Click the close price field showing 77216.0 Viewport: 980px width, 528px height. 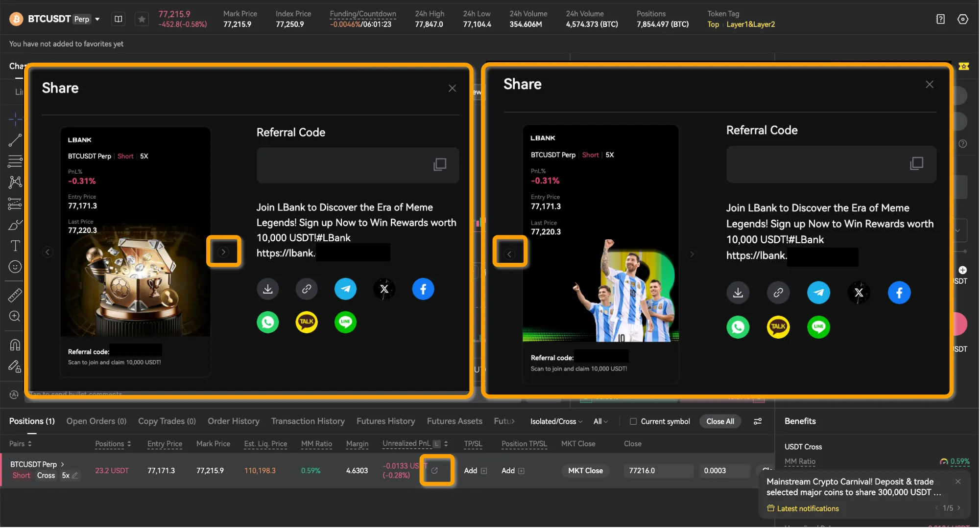[658, 470]
